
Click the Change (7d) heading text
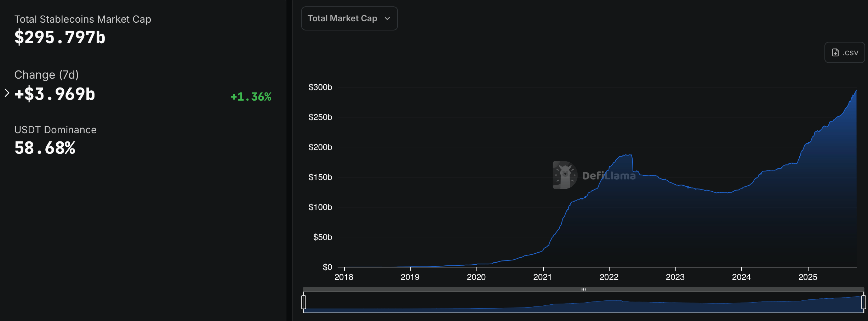point(46,74)
